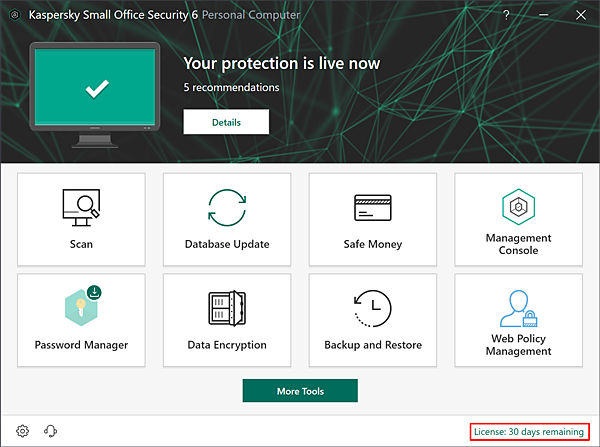Click the question mark help icon
The height and width of the screenshot is (447, 600).
(506, 16)
